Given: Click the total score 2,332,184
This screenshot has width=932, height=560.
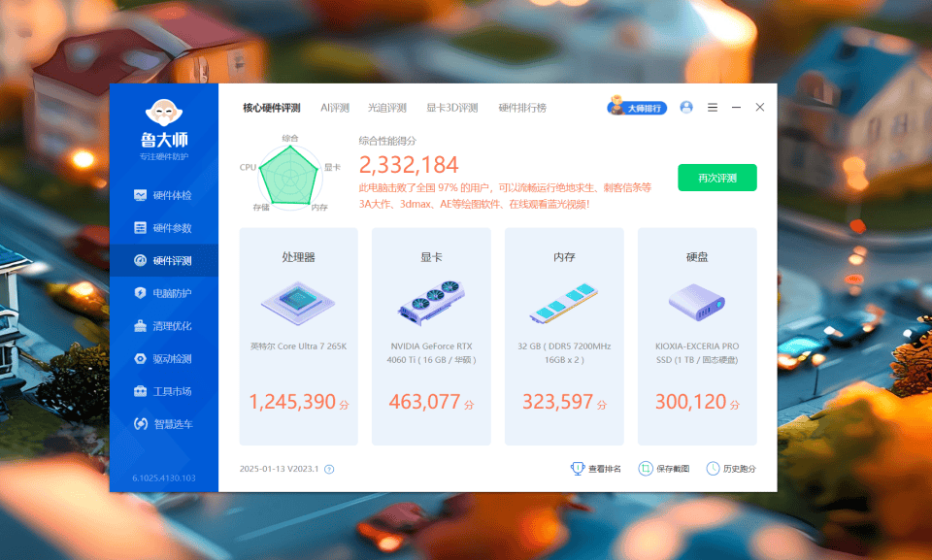Looking at the screenshot, I should click(x=409, y=165).
